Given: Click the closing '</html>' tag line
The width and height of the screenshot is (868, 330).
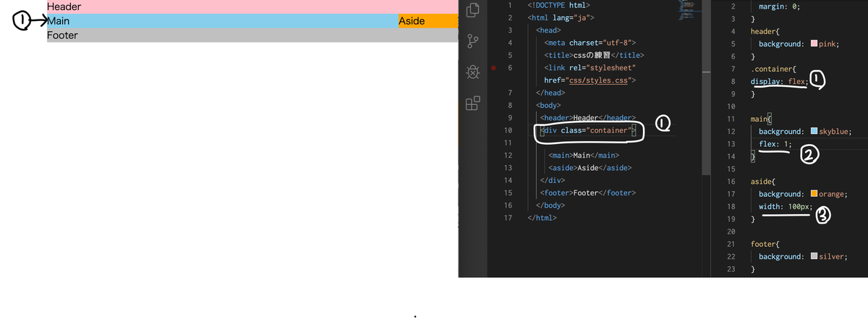Looking at the screenshot, I should [542, 218].
